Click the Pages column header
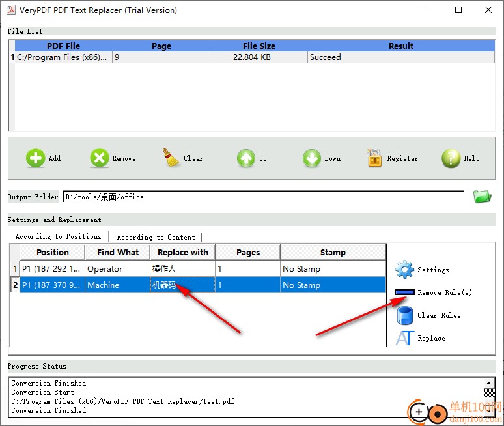504x426 pixels. coord(248,252)
